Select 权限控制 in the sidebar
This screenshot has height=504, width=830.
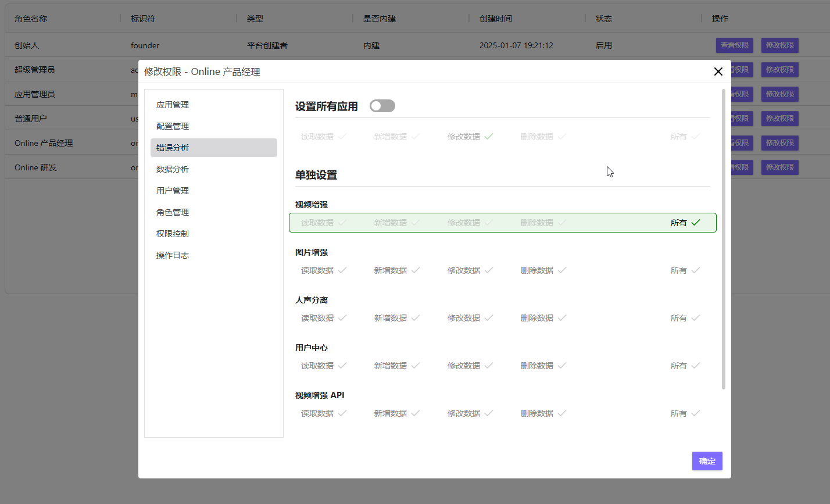[x=173, y=234]
